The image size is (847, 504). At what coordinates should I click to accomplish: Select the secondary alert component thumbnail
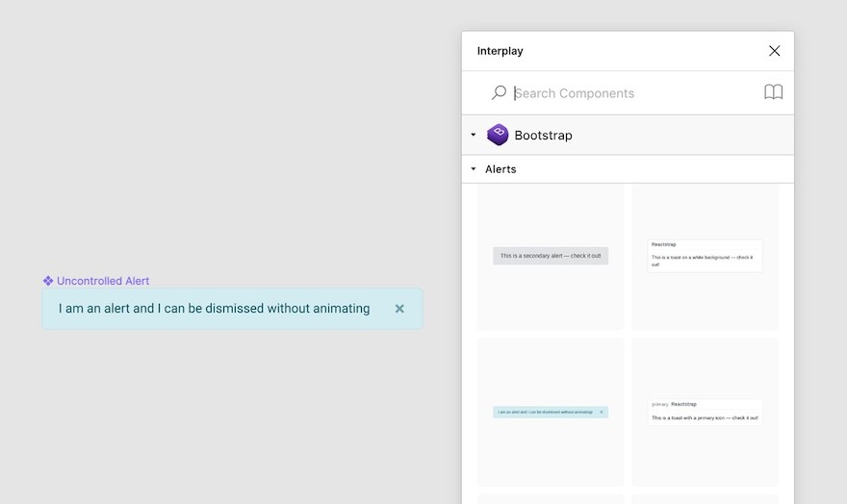(551, 256)
